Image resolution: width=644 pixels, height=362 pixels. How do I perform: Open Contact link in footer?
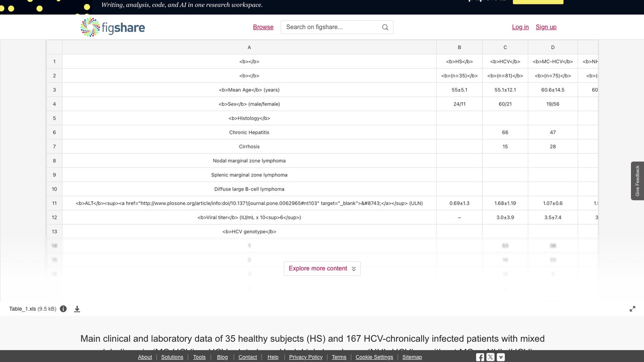(248, 357)
